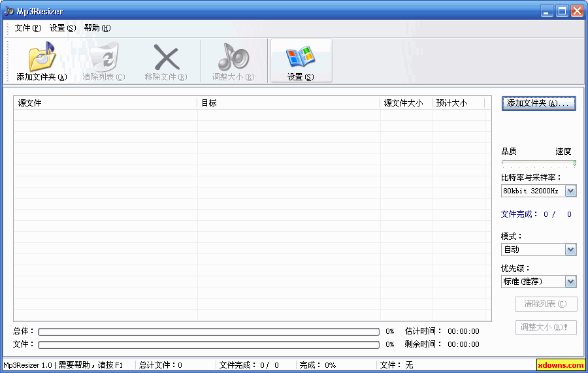Click the 预计大小 column header
This screenshot has height=373, width=588.
click(x=458, y=103)
